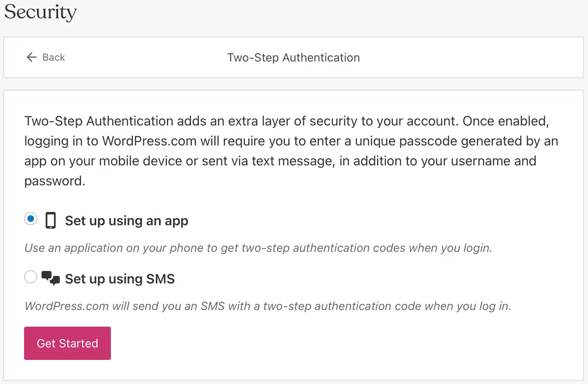The width and height of the screenshot is (588, 384).
Task: Enable the currently unselected SMS option
Action: [30, 277]
